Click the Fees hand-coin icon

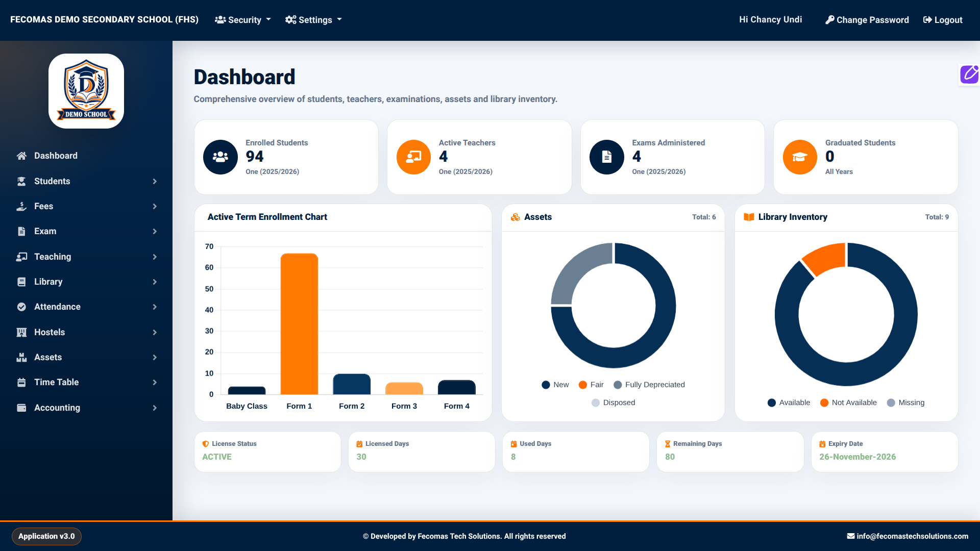pos(21,207)
